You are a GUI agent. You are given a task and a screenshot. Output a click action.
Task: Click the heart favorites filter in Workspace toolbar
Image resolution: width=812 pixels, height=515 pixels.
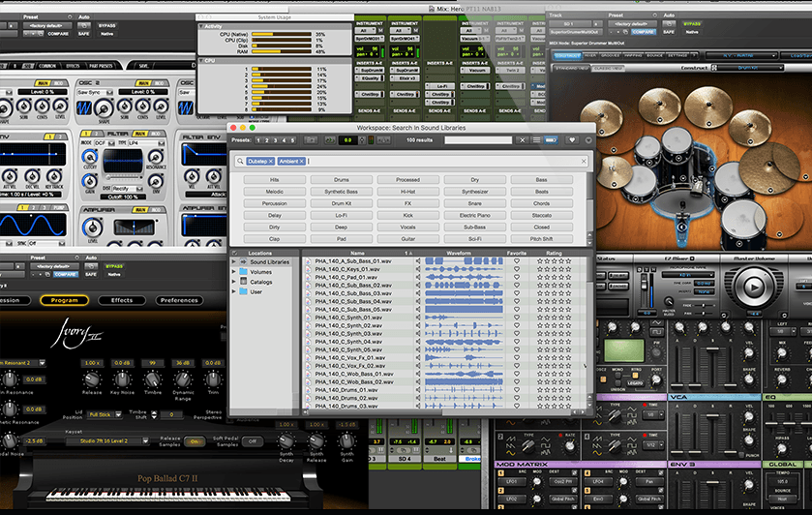pos(572,140)
